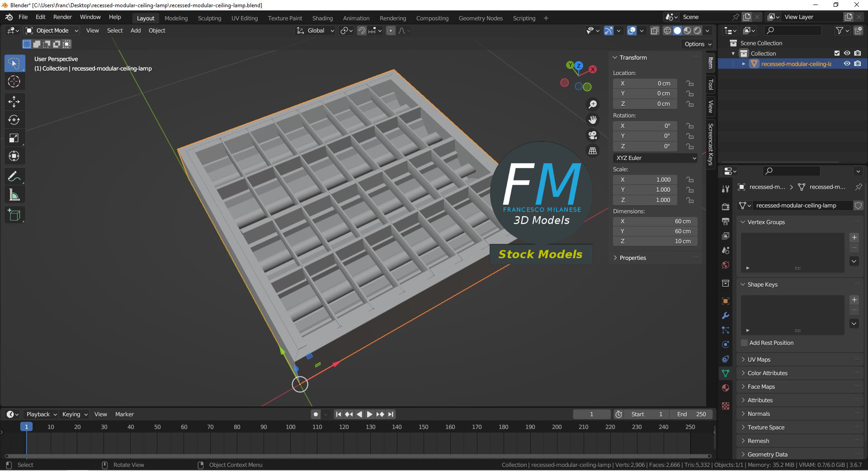Viewport: 868px width, 471px height.
Task: Add new shape key plus button
Action: coord(854,300)
